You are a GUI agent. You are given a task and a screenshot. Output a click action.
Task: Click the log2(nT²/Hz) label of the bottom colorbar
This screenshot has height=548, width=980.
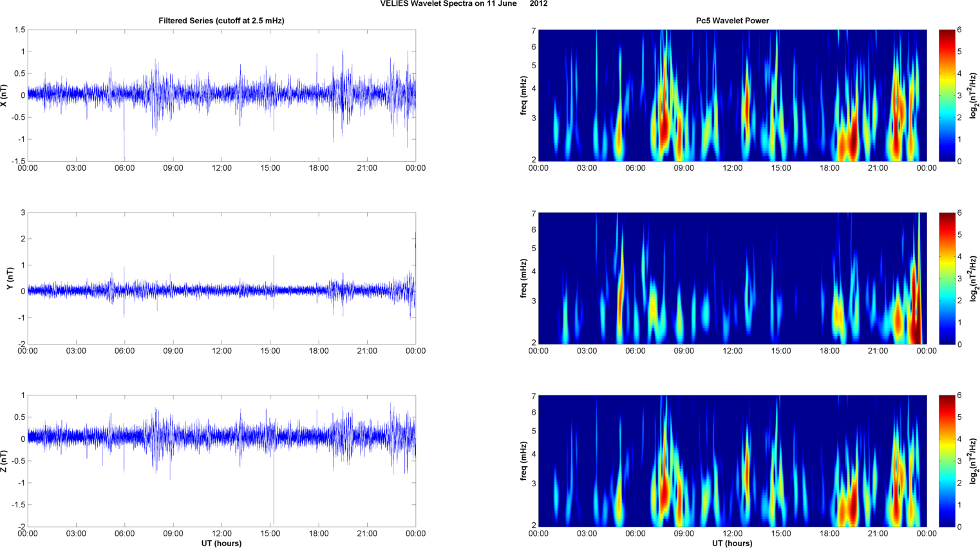(974, 461)
